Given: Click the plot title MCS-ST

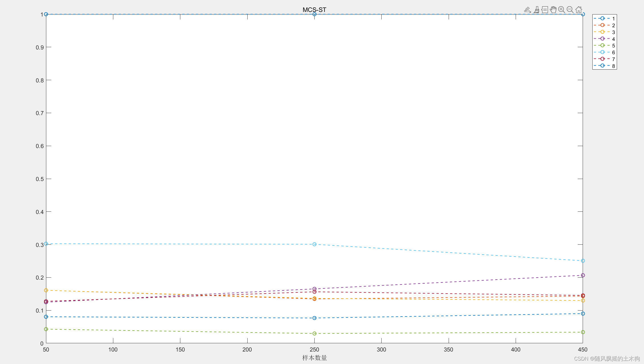Looking at the screenshot, I should [314, 10].
